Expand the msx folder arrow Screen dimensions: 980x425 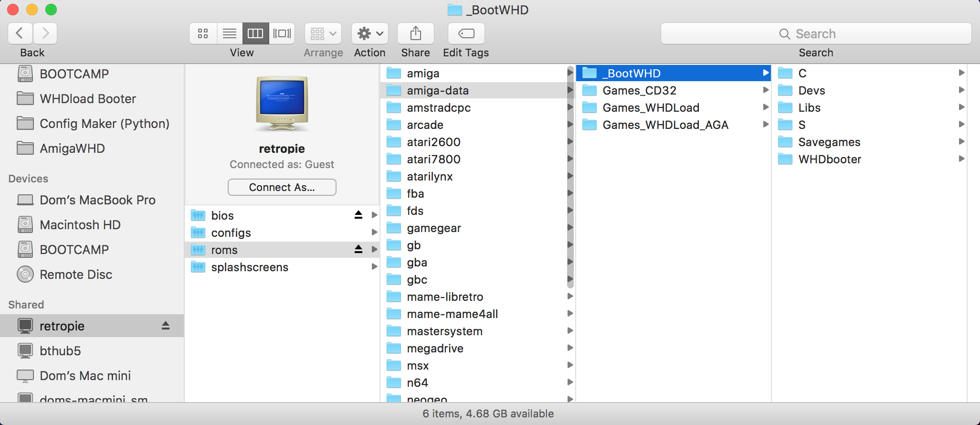570,365
